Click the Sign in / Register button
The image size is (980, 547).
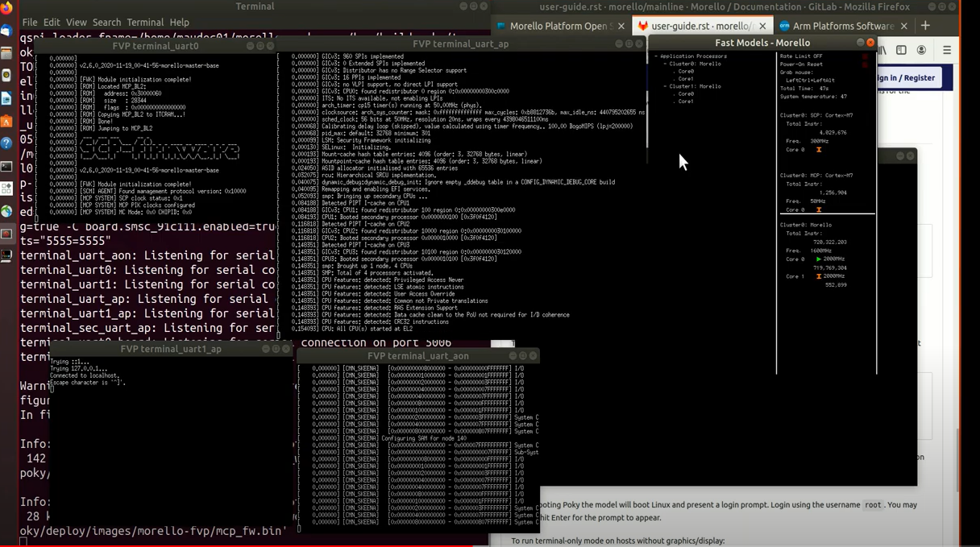907,77
